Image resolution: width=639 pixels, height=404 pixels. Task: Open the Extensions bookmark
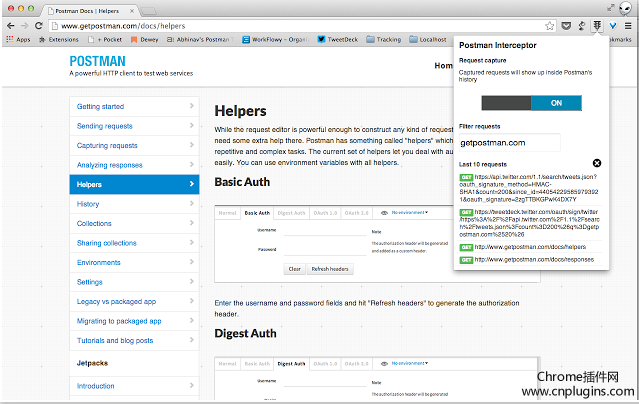pyautogui.click(x=59, y=40)
